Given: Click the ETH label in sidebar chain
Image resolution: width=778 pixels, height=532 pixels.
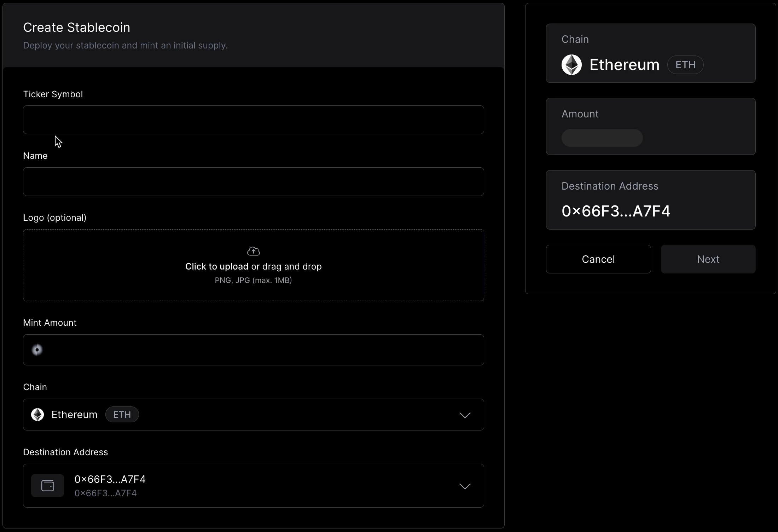Looking at the screenshot, I should [685, 64].
